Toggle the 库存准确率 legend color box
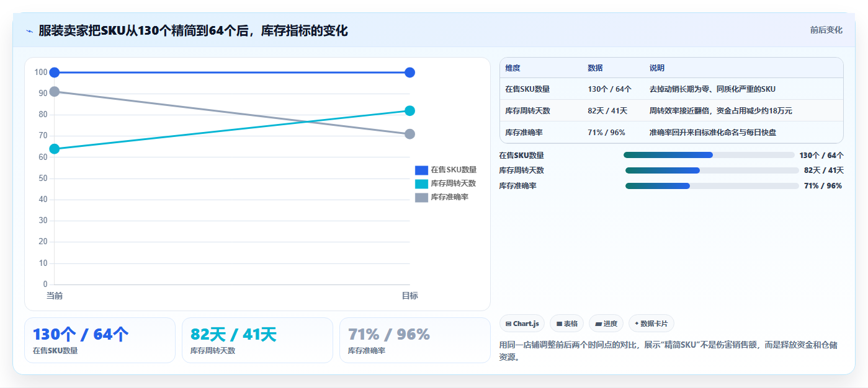The image size is (868, 388). (421, 197)
